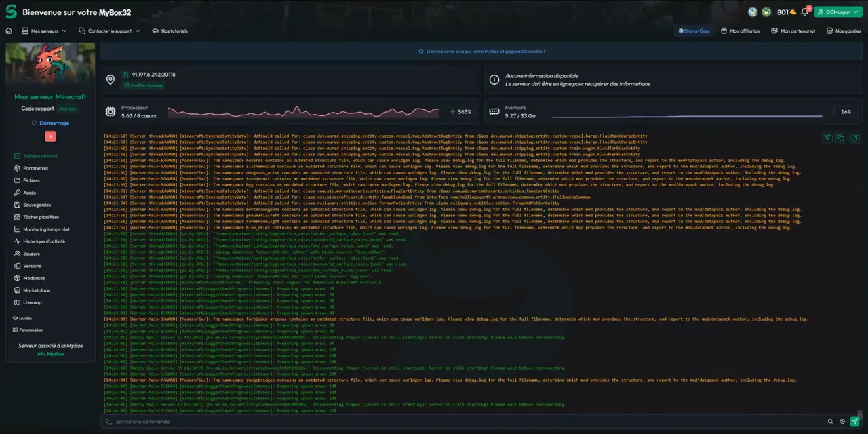The width and height of the screenshot is (868, 434).
Task: Open Mon affiliation
Action: click(x=741, y=31)
